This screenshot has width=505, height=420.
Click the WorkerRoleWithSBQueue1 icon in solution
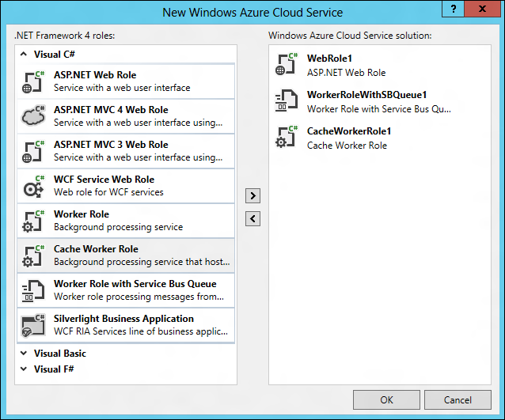[287, 101]
